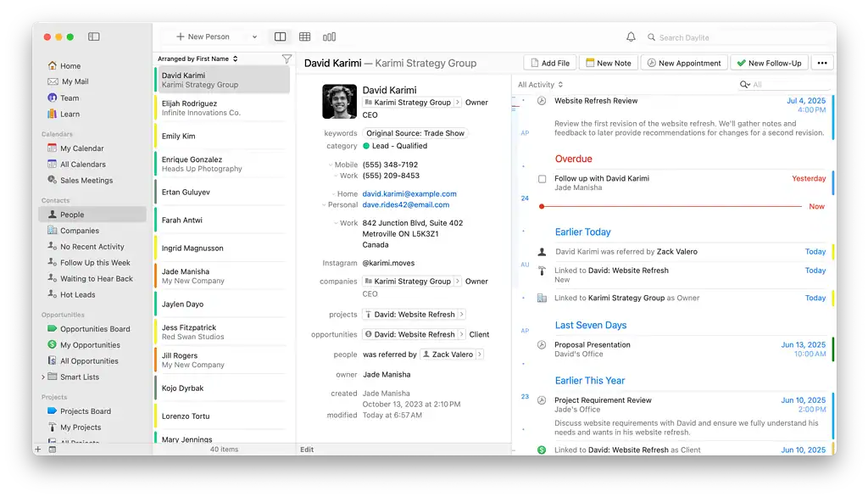Open the chart view icon
Image resolution: width=868 pixels, height=497 pixels.
pos(329,36)
